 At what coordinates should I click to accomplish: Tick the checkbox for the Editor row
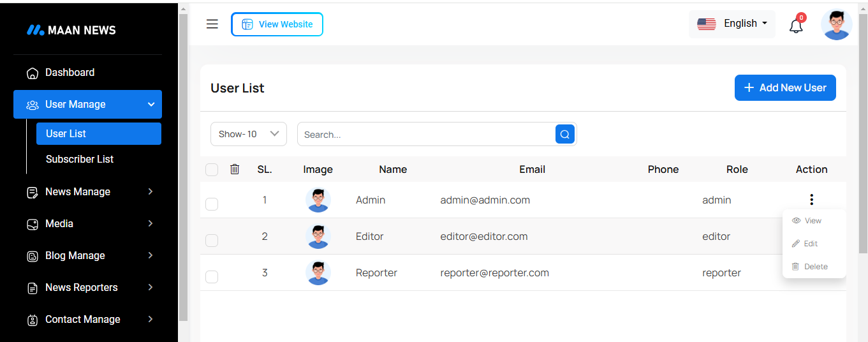(x=212, y=240)
